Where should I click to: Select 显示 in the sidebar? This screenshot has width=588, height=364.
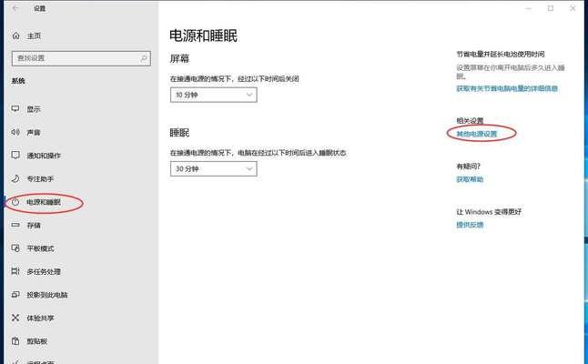[34, 109]
